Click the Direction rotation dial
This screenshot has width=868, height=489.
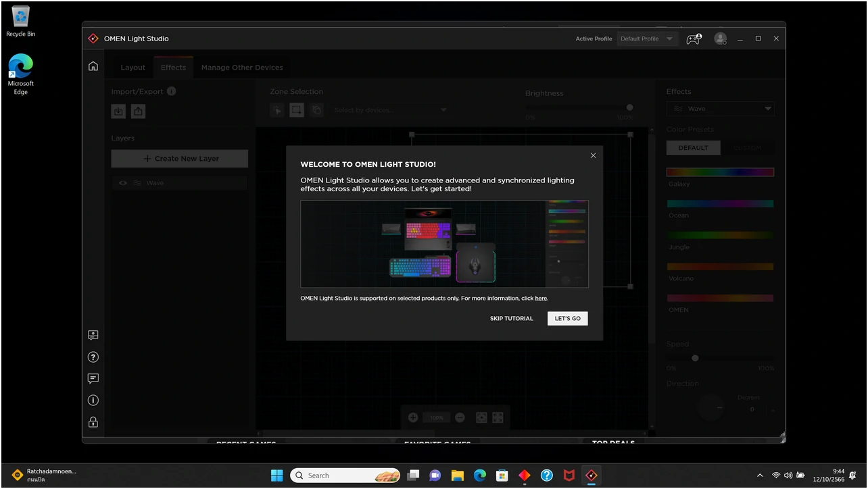click(x=710, y=407)
